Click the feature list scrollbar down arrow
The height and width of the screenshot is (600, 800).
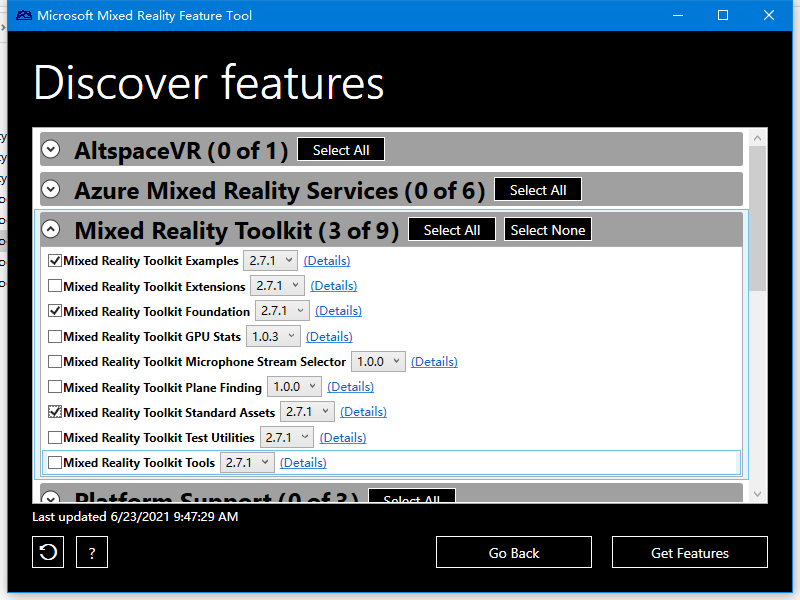click(758, 494)
